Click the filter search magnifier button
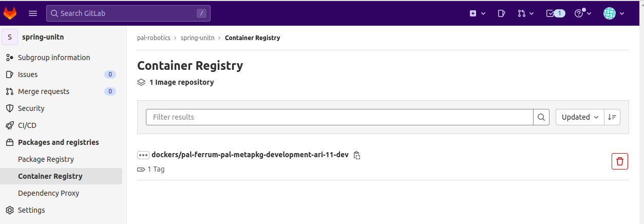The image size is (644, 224). (x=541, y=117)
